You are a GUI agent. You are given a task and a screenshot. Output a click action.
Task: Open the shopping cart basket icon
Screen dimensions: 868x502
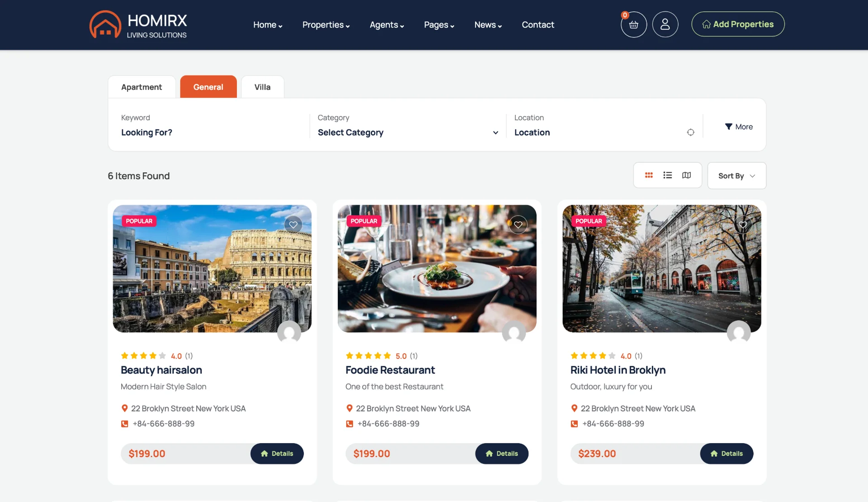click(633, 24)
